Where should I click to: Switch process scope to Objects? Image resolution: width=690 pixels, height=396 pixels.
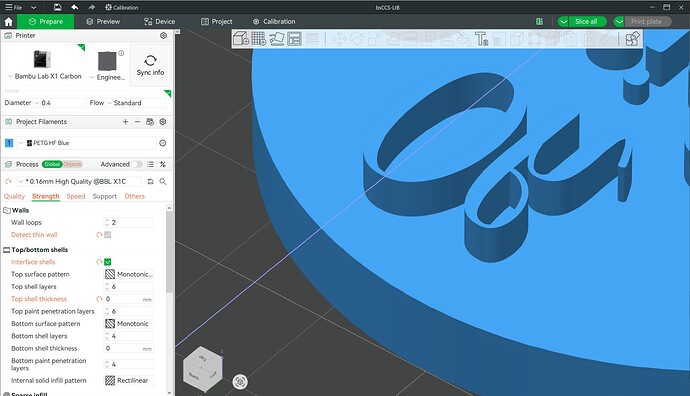(x=72, y=164)
